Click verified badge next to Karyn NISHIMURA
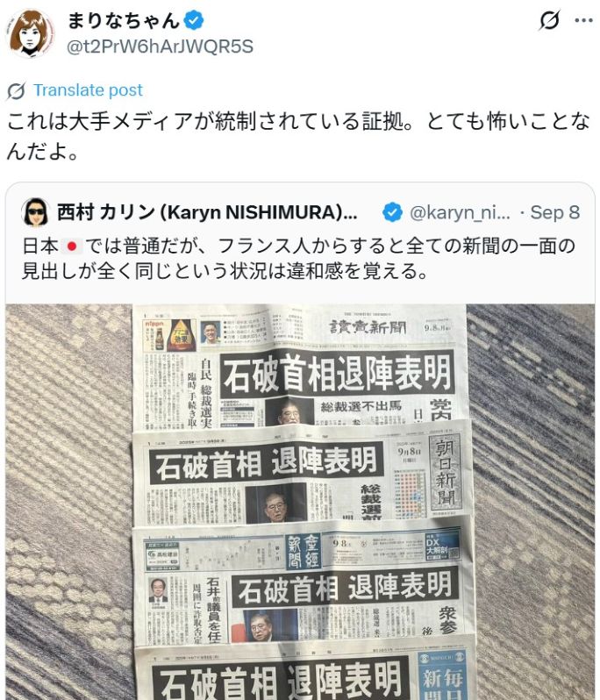 (x=393, y=212)
